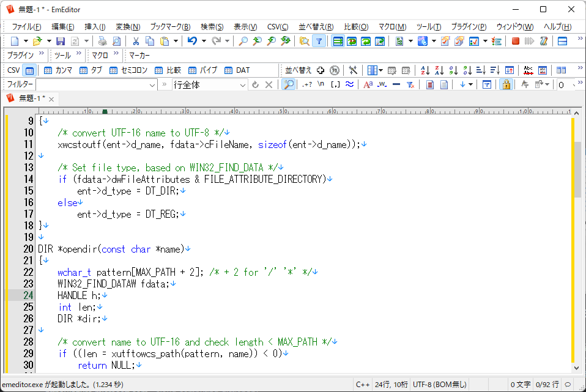This screenshot has height=392, width=586.
Task: Click the sort numbers ascending icon
Action: tap(453, 70)
